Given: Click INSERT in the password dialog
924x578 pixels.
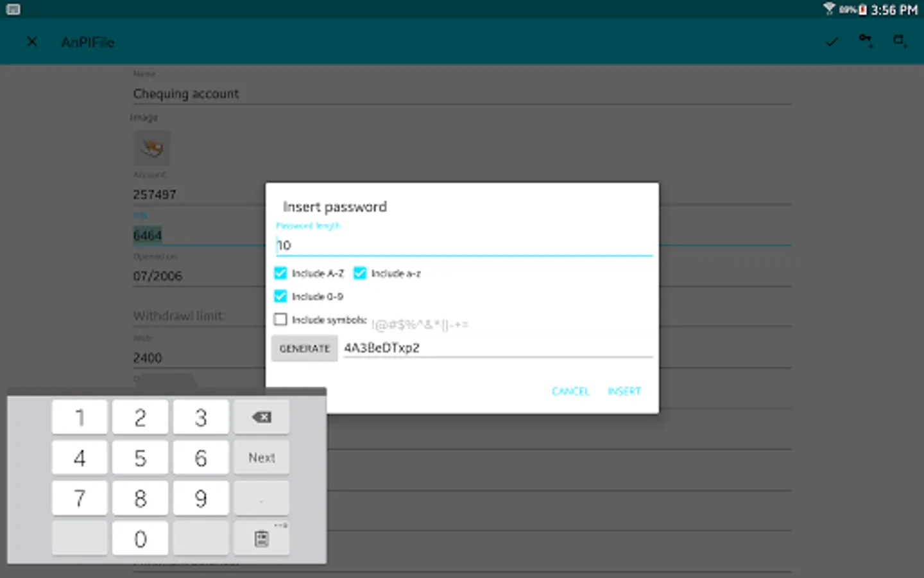Looking at the screenshot, I should click(x=624, y=391).
